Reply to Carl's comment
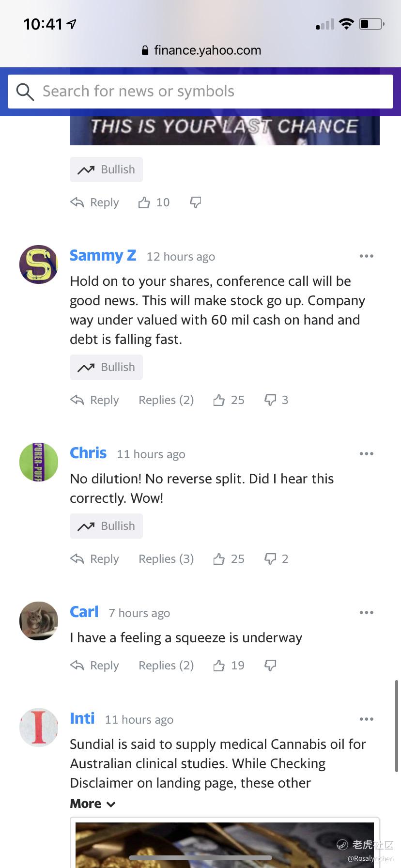The height and width of the screenshot is (868, 401). pyautogui.click(x=95, y=666)
